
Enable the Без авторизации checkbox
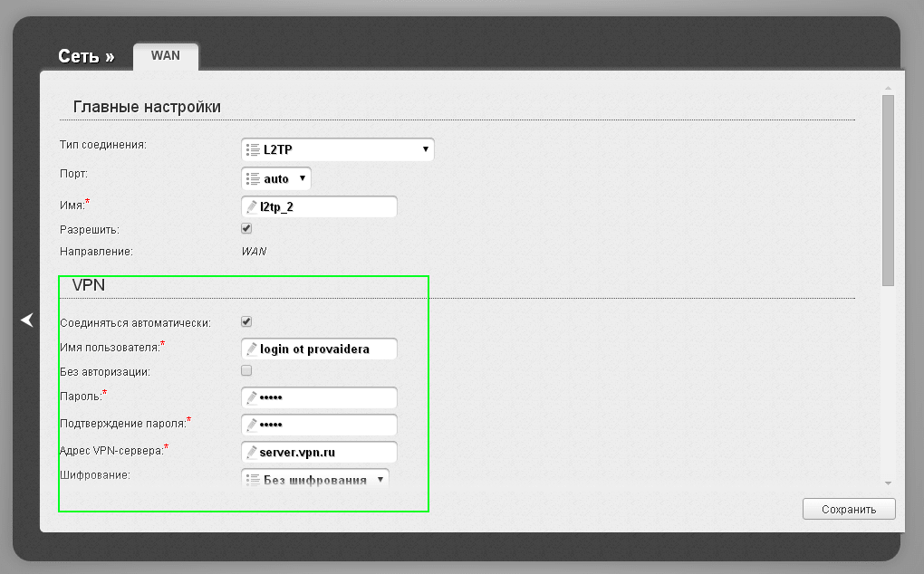click(x=246, y=370)
